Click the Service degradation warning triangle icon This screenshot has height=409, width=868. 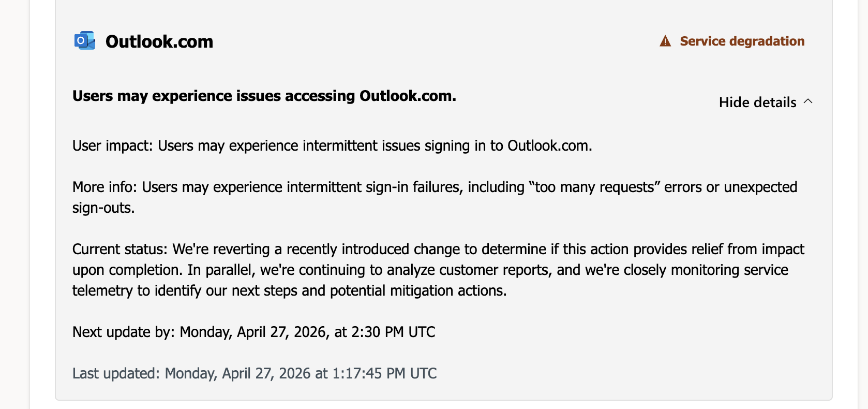click(x=665, y=40)
